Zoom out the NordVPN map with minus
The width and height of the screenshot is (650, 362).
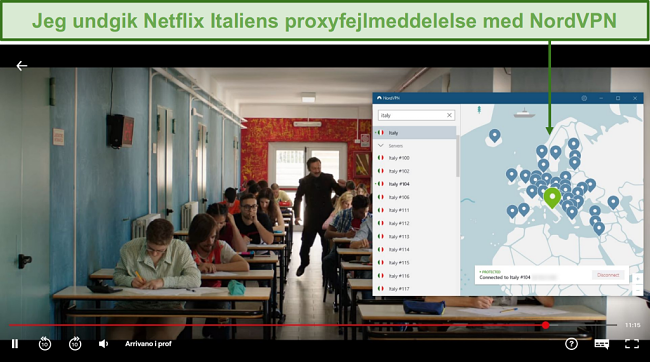coord(638,290)
